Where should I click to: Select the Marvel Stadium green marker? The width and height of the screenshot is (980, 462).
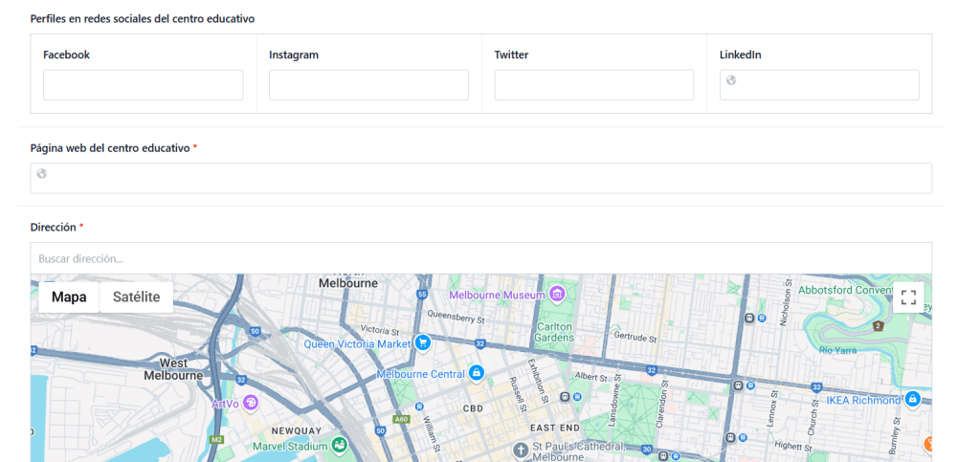click(339, 445)
